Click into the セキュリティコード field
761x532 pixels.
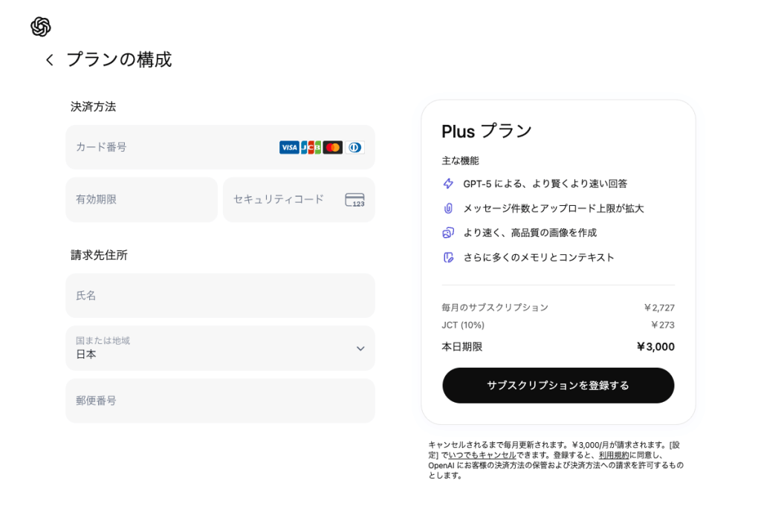pos(282,199)
